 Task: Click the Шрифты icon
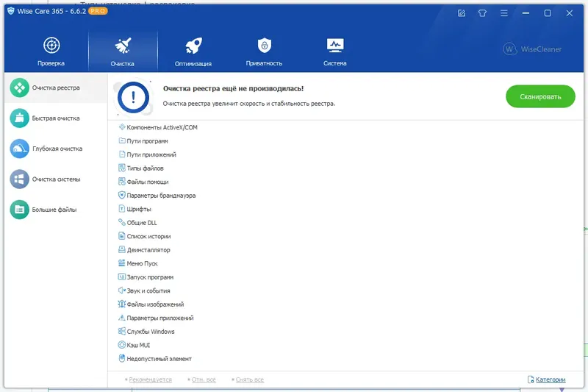pos(122,209)
